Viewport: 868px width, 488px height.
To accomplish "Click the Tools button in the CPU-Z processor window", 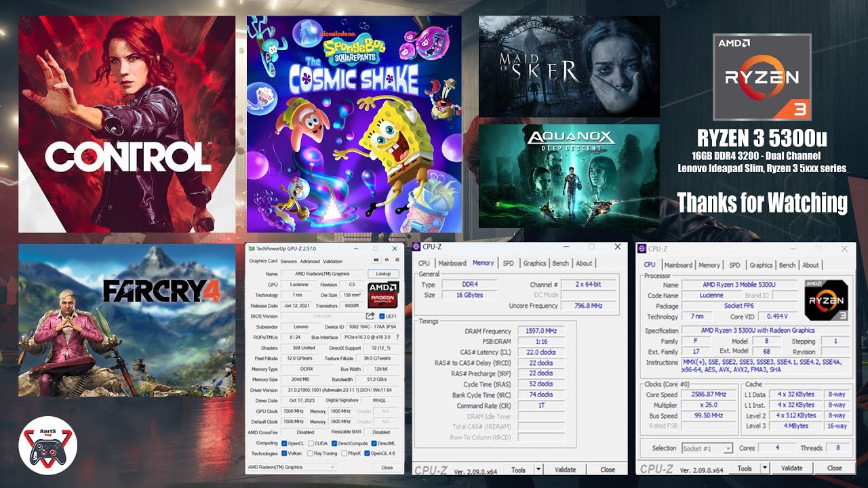I will 745,468.
